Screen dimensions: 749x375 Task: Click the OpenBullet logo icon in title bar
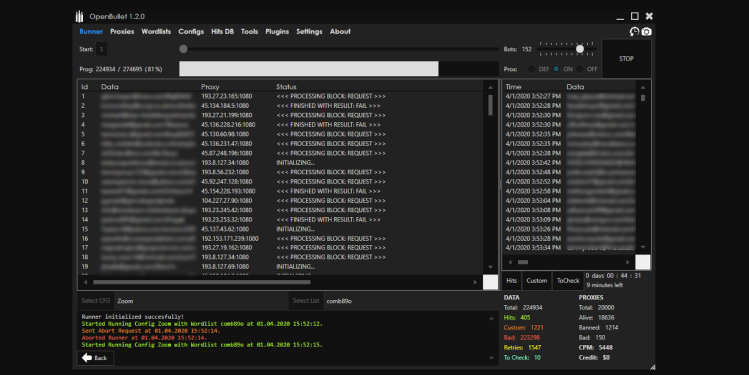point(79,16)
